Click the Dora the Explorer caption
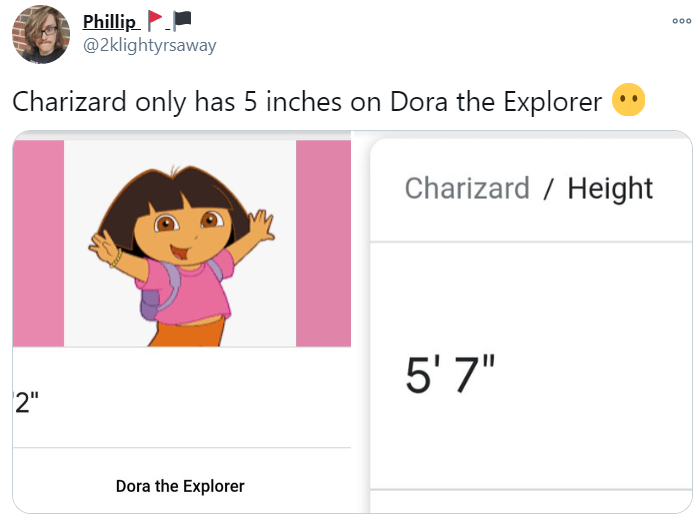The image size is (700, 520). click(x=180, y=486)
